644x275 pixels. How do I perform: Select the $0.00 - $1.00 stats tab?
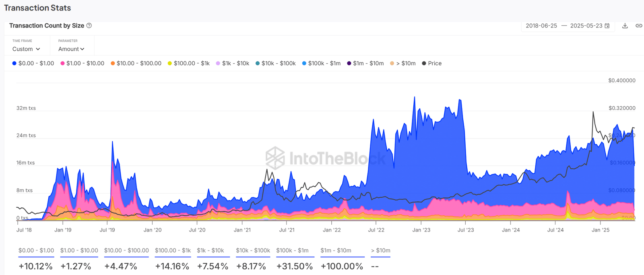click(36, 250)
